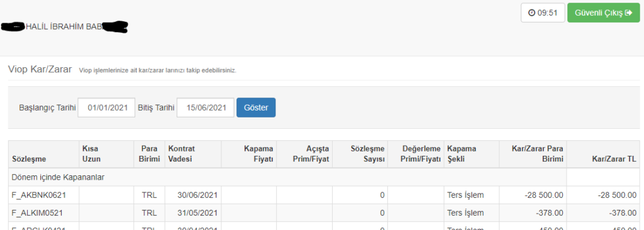Click the Kapama Fiyatı column header
Image resolution: width=644 pixels, height=230 pixels.
pos(249,154)
